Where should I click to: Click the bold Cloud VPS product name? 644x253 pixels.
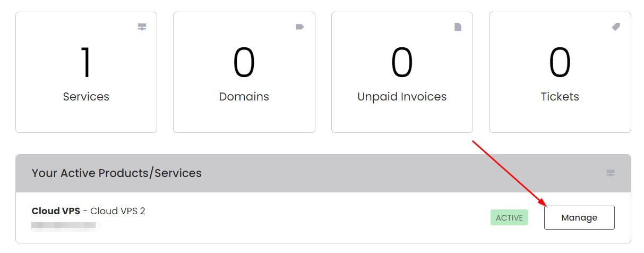56,211
